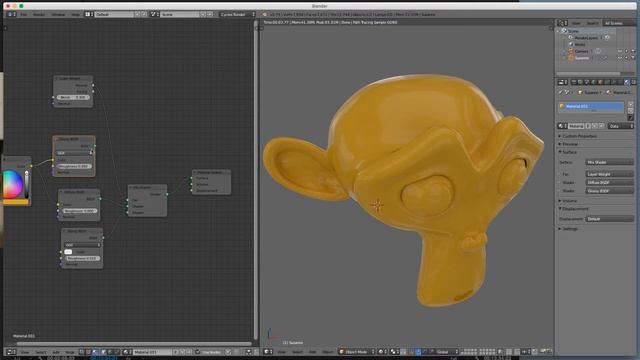Toggle the Use Nodes checkbox in the node editor header
The image size is (640, 360).
[x=198, y=352]
